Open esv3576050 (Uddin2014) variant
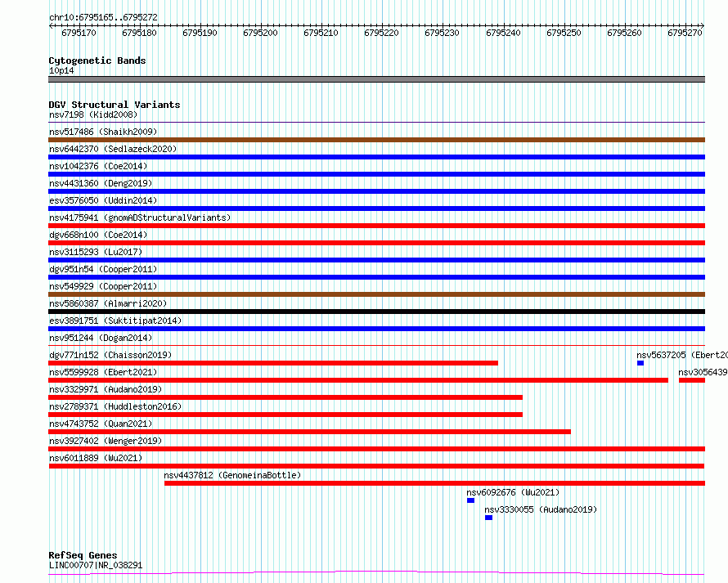Screen dimensions: 728x583 (x=103, y=200)
